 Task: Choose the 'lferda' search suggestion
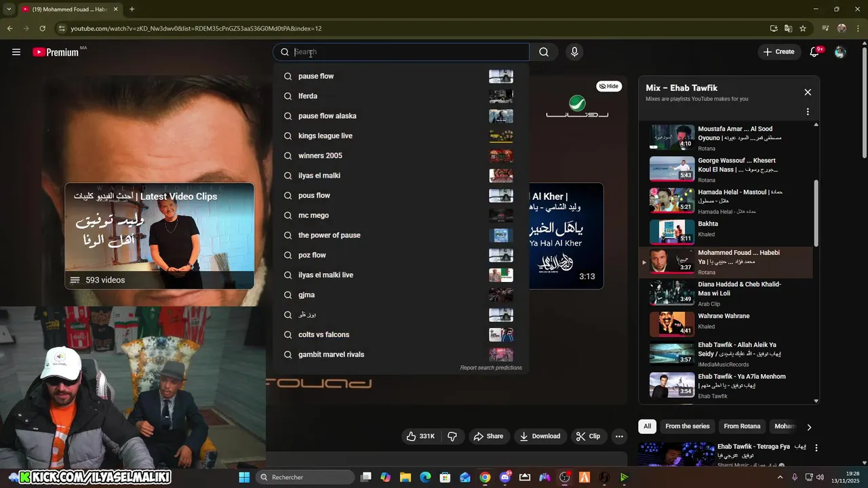[400, 96]
